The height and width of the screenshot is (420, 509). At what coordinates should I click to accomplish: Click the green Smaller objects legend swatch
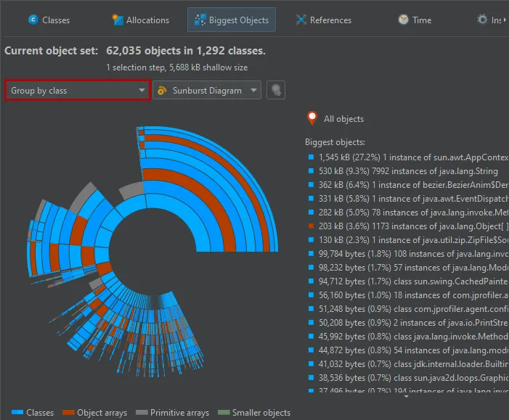coord(224,413)
